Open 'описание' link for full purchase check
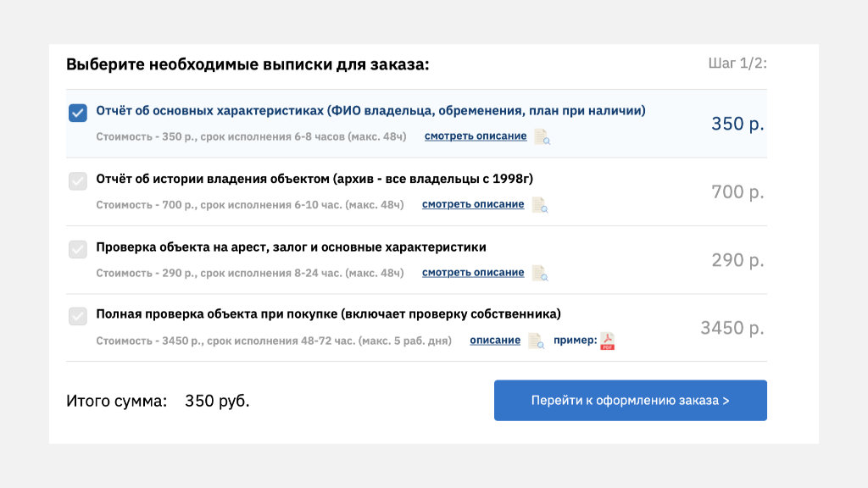868x488 pixels. pos(495,341)
